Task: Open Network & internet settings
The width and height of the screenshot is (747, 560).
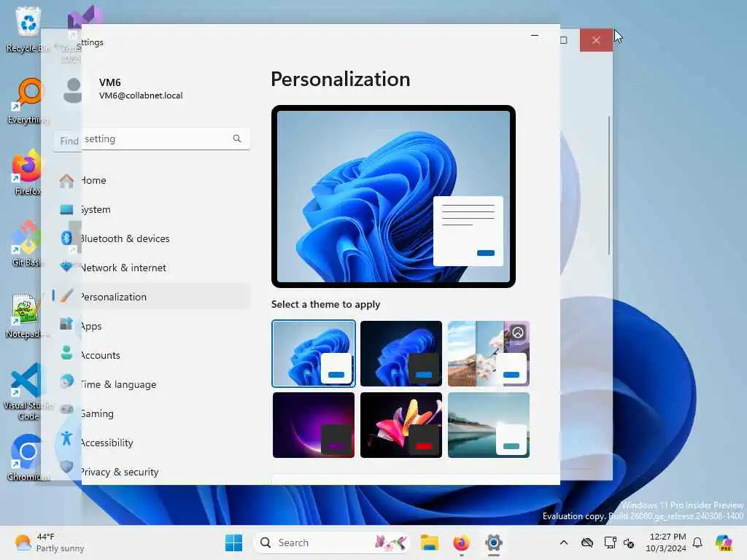Action: (x=152, y=268)
